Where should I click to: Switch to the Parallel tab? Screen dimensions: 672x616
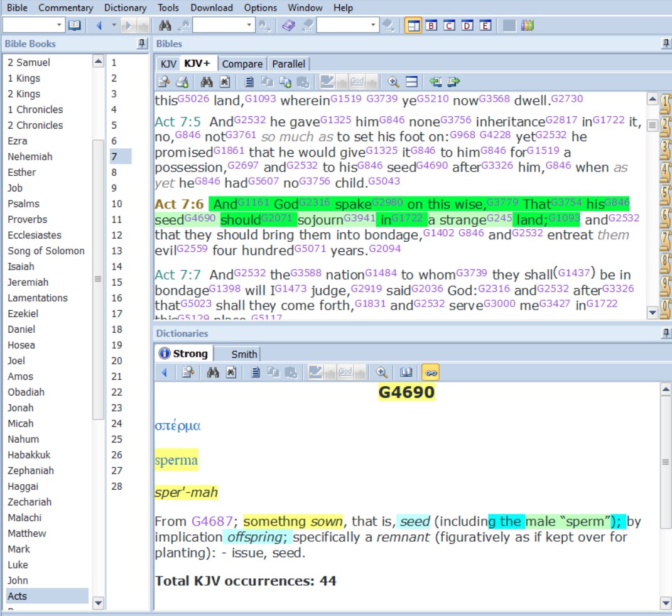tap(288, 64)
